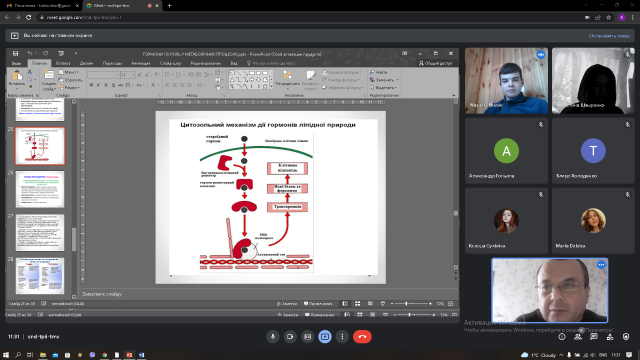Click the bullets list icon
The width and height of the screenshot is (640, 360).
[168, 75]
